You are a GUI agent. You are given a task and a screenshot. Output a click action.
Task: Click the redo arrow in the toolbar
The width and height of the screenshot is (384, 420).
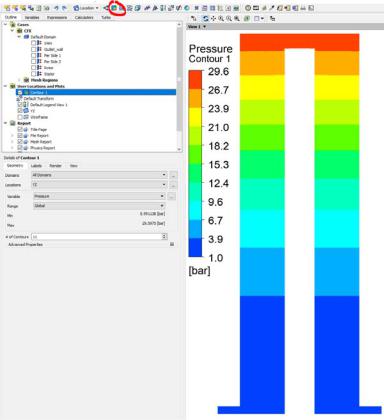(x=64, y=8)
